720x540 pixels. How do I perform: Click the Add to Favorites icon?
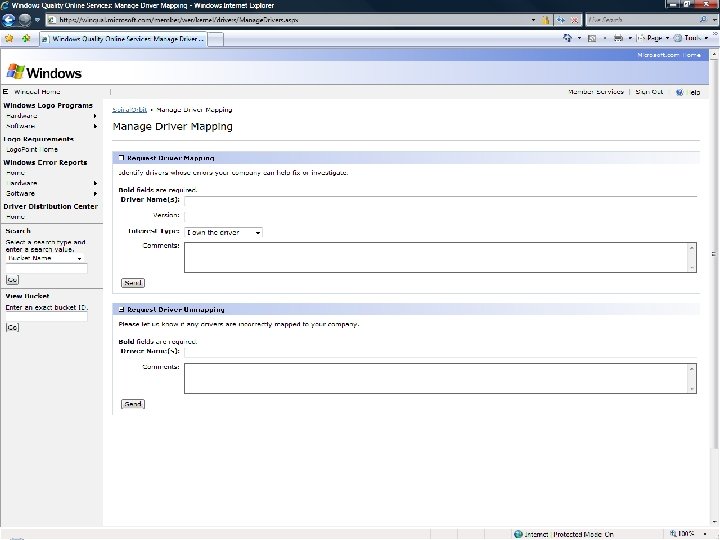click(26, 39)
